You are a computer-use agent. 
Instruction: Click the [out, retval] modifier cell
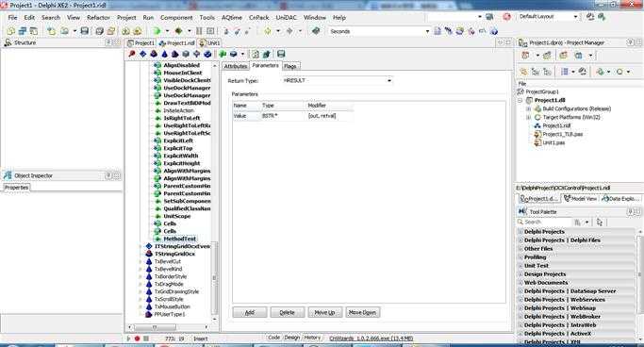[x=329, y=116]
